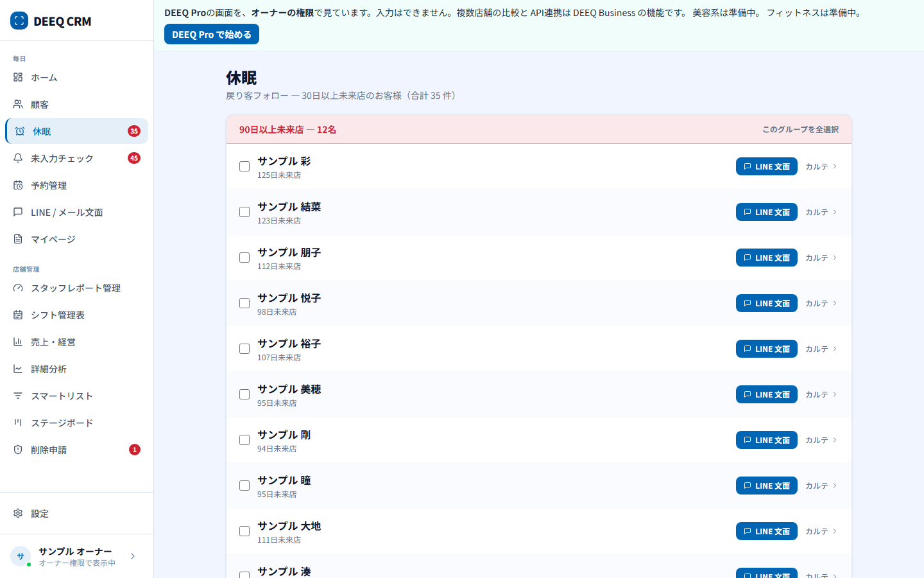Open LINE 文面 for サンプル 大地
The height and width of the screenshot is (578, 924).
(767, 531)
